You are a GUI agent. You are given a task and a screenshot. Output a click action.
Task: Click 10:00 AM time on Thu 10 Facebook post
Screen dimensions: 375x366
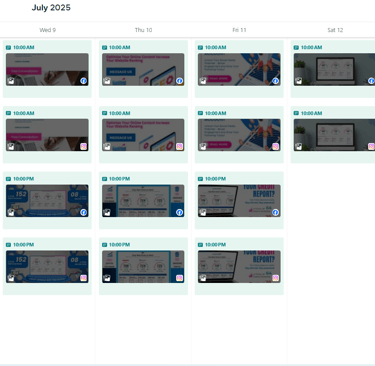coord(120,48)
